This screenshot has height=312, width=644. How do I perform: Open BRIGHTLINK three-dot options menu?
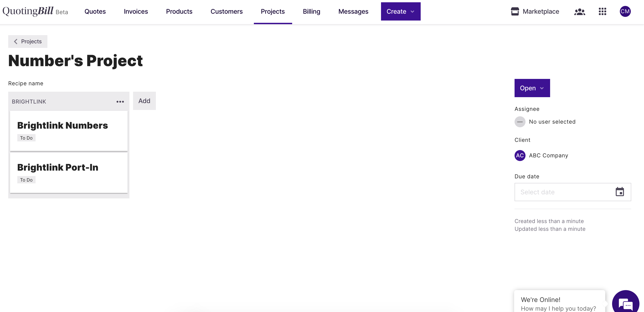point(120,101)
